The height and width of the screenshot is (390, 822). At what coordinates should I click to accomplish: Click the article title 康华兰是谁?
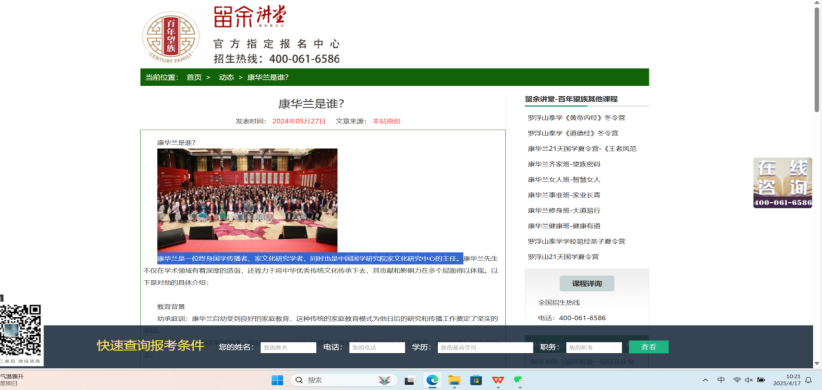click(311, 104)
